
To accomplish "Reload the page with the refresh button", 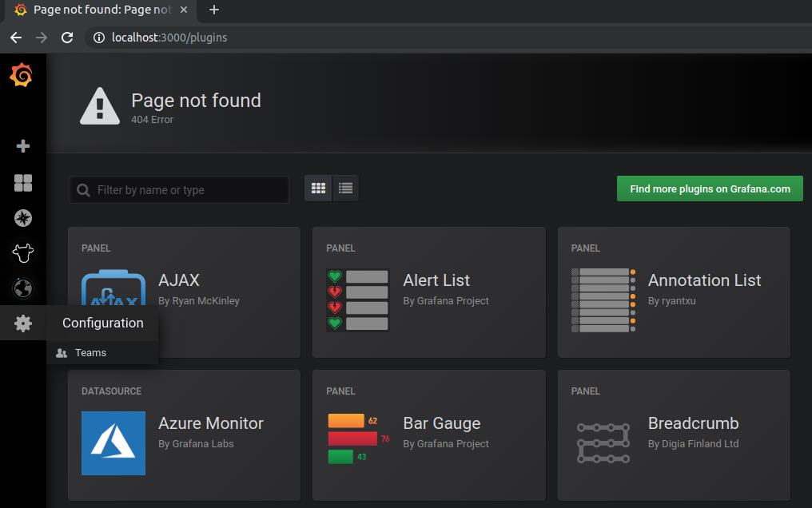I will click(x=66, y=37).
